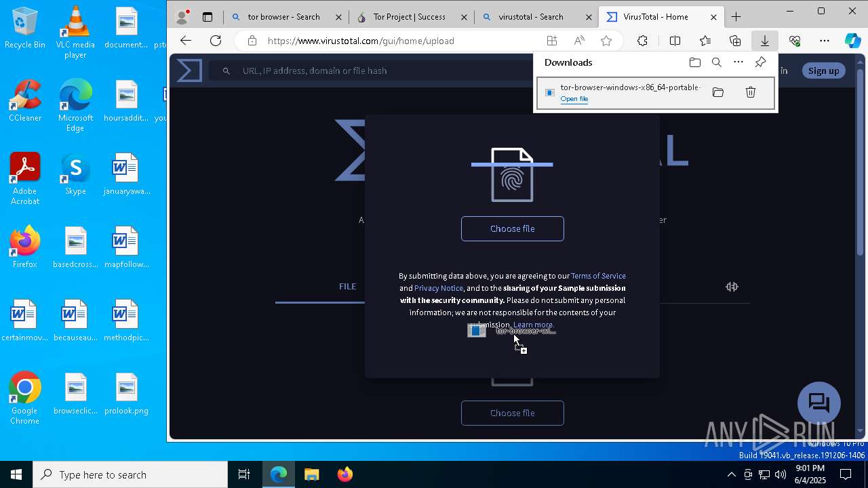Open Edge collections icon
Viewport: 868px width, 488px height.
pos(735,41)
